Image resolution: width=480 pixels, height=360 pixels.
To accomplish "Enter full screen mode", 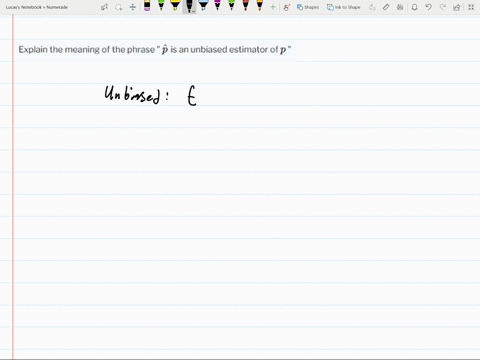I will [x=471, y=7].
